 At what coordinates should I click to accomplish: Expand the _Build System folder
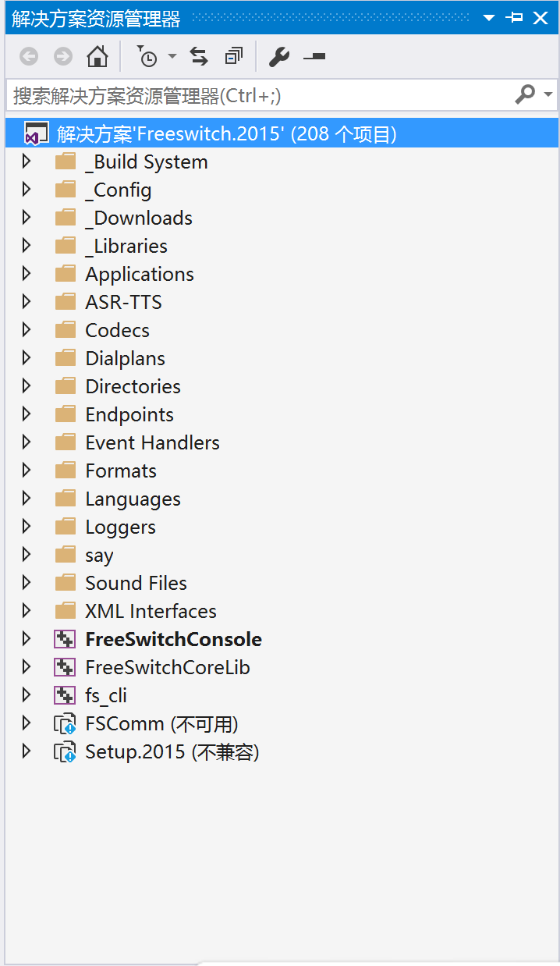(x=27, y=162)
